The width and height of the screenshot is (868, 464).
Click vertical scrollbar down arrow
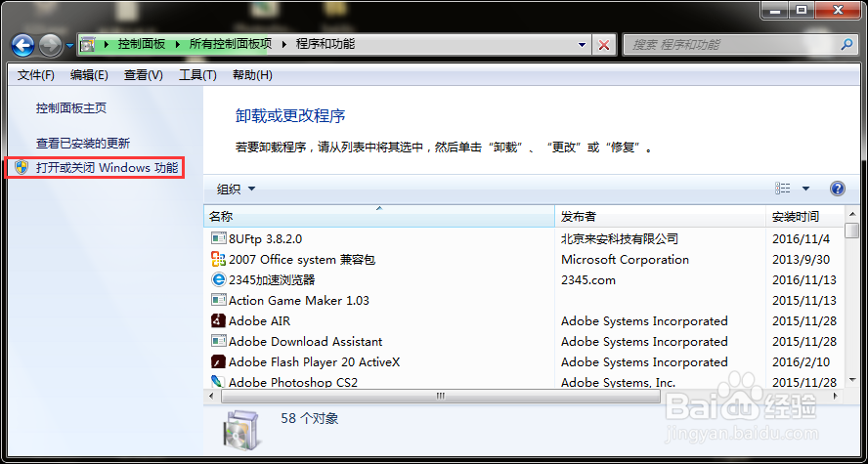click(852, 379)
